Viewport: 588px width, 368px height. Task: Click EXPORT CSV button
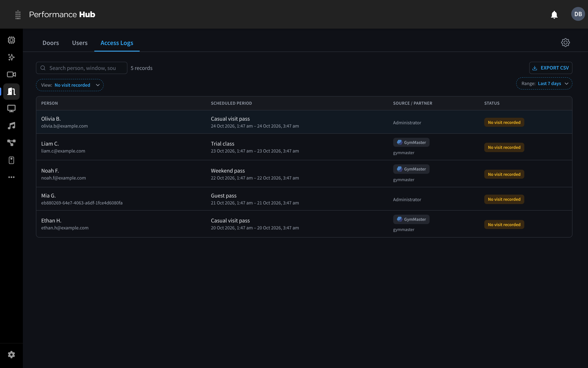tap(551, 68)
